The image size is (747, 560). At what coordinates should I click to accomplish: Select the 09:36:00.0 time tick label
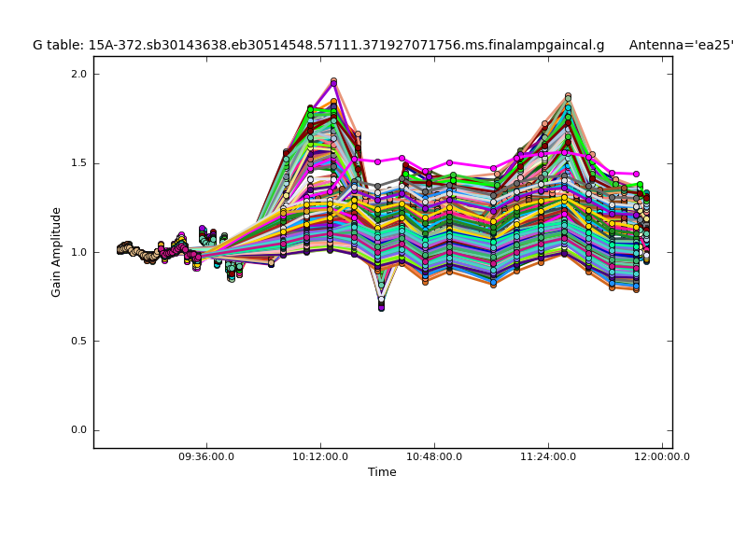point(206,456)
